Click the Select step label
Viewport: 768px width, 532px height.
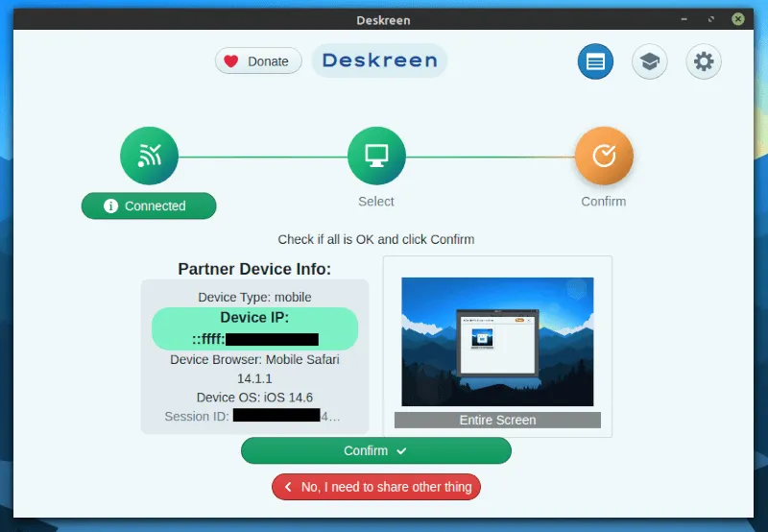[376, 202]
